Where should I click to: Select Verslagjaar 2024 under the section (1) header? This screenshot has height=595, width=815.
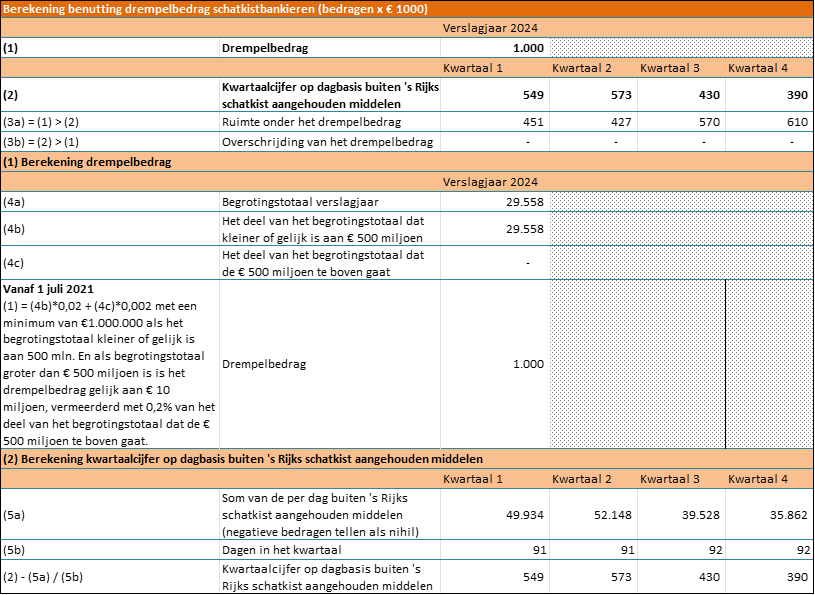coord(490,182)
